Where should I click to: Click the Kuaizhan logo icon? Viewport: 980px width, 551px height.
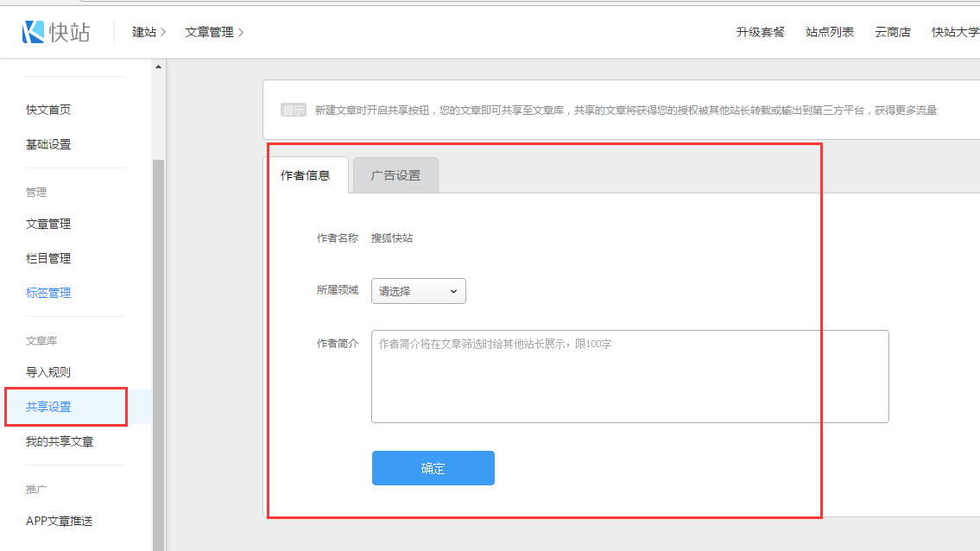coord(34,32)
